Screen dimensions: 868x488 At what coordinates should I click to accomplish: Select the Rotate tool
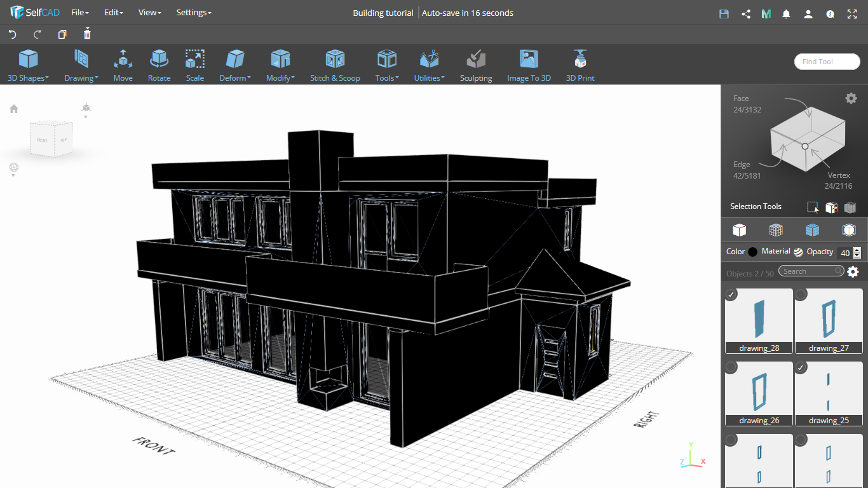[x=159, y=66]
